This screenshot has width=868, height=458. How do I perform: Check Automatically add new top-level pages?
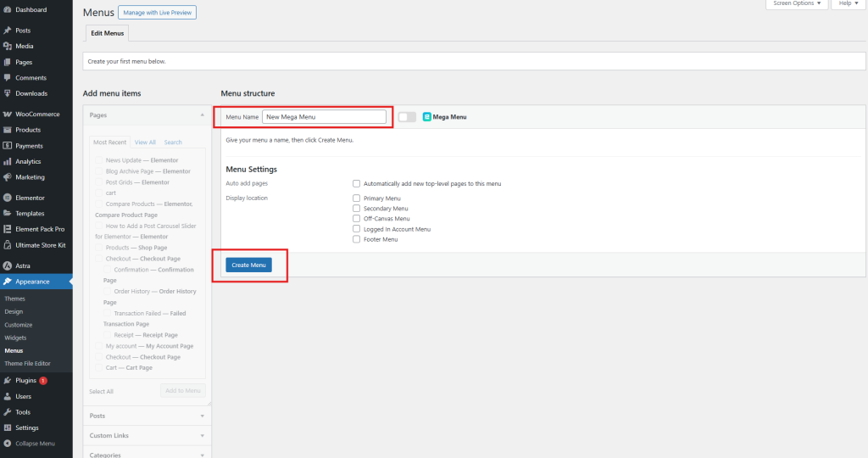357,183
